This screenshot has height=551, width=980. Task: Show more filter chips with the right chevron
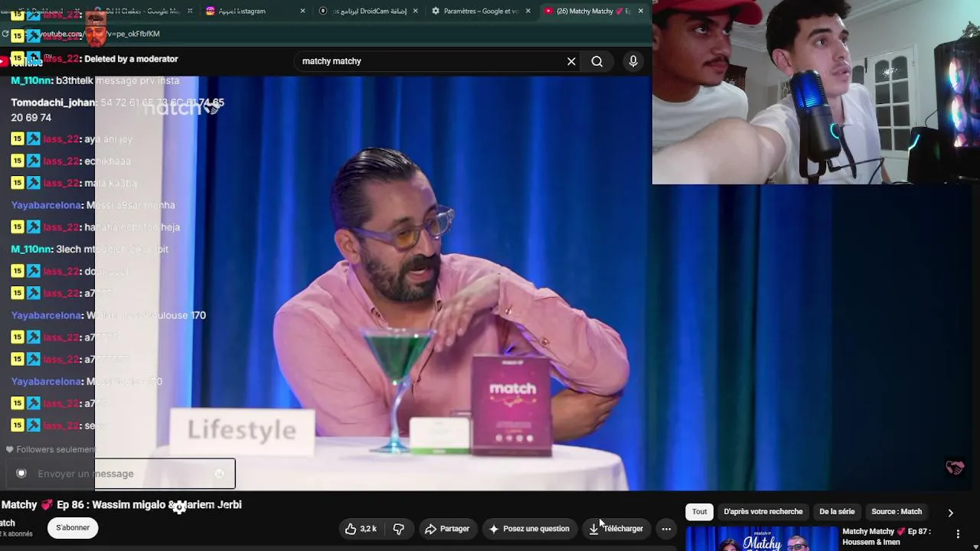click(x=951, y=513)
